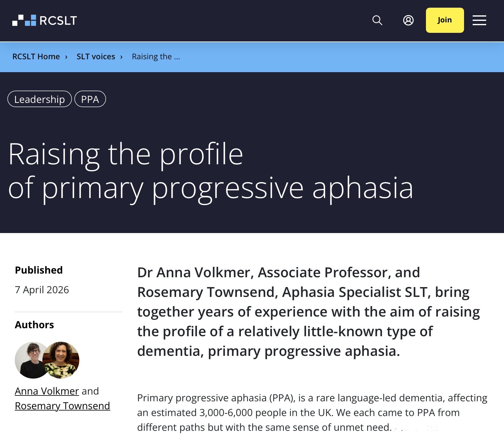Open the Anna Volkmer author link
504x436 pixels.
(x=47, y=391)
